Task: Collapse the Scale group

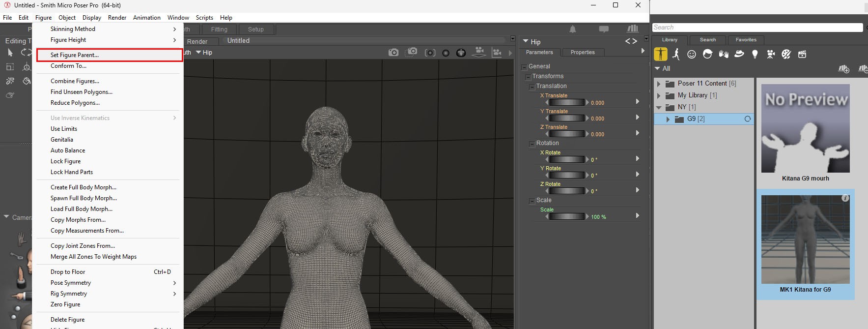Action: click(532, 201)
